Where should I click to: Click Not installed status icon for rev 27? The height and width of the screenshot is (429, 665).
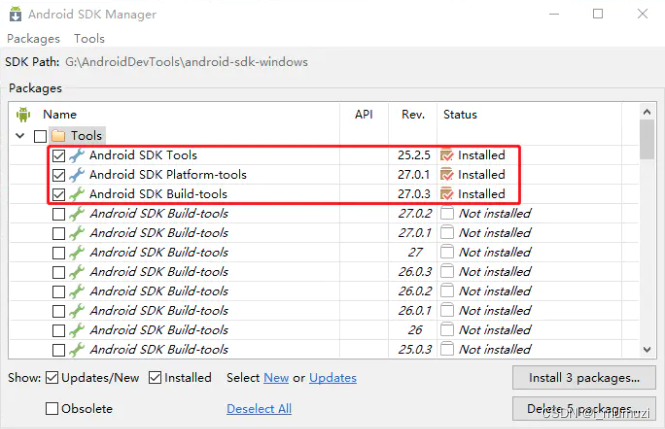(447, 252)
